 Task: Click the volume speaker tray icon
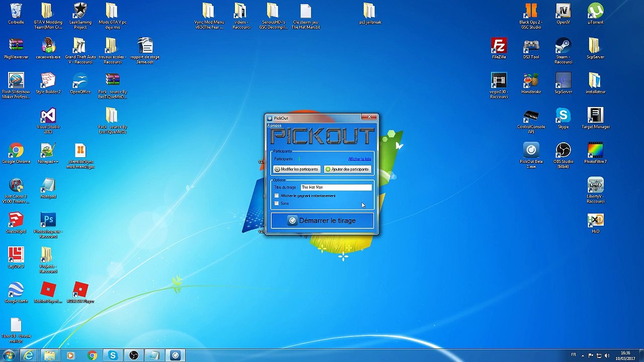607,355
